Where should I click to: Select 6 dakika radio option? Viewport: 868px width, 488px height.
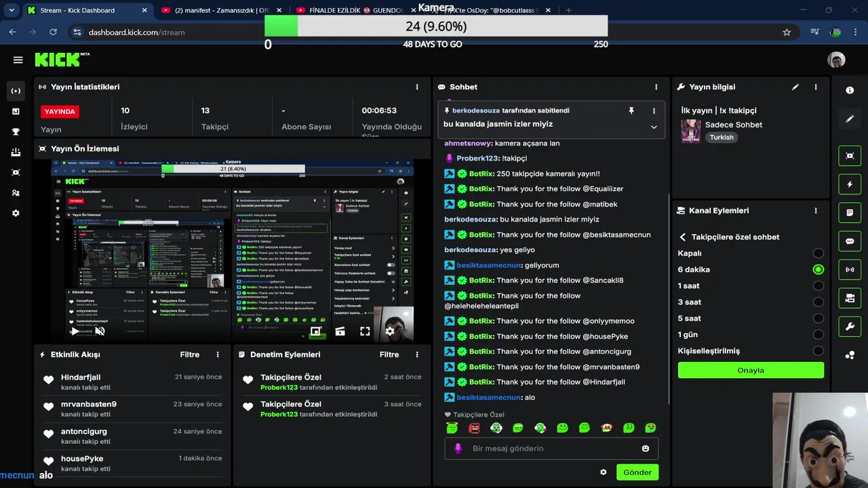[818, 270]
